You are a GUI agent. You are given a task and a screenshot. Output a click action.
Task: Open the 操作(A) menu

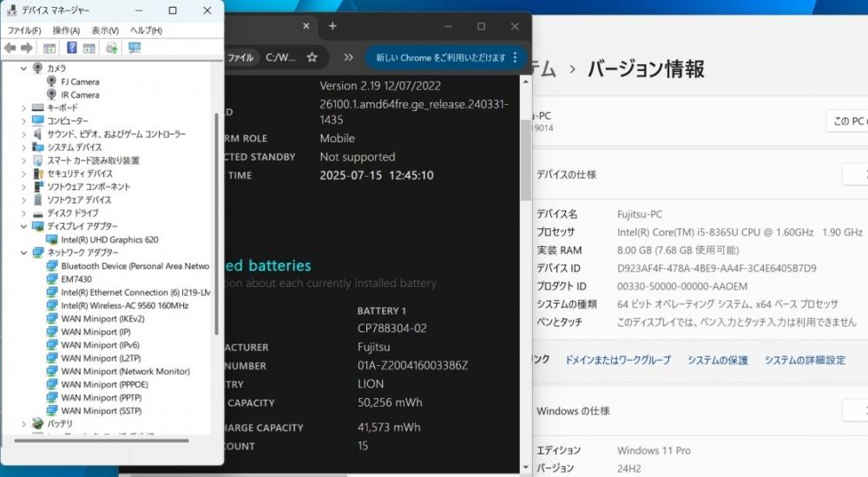66,30
